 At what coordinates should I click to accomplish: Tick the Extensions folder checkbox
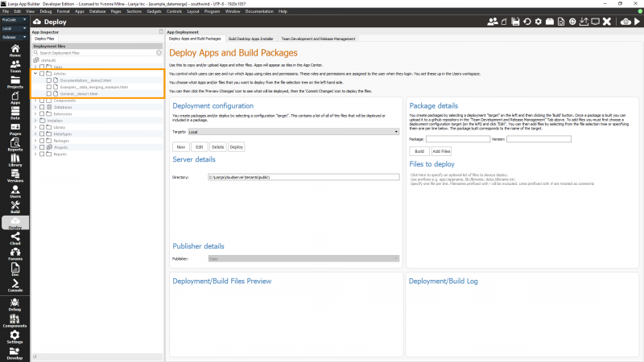[42, 114]
